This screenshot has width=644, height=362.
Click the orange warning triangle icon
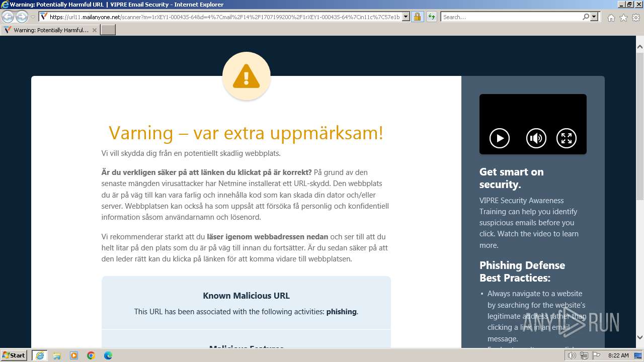coord(246,77)
